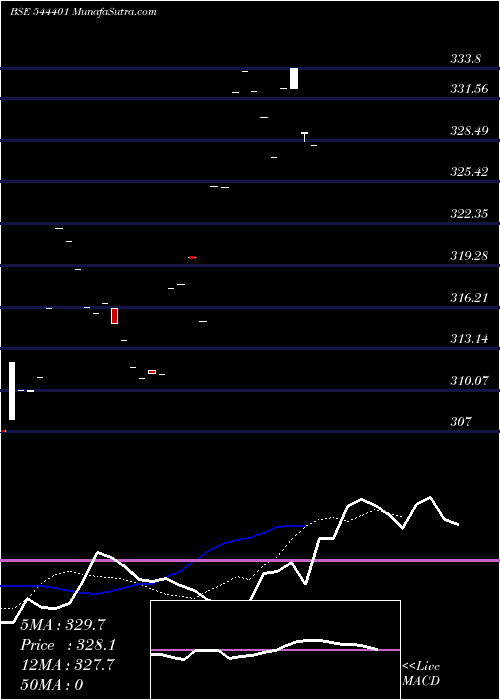Click the 50MA : 0 readout

pyautogui.click(x=52, y=685)
